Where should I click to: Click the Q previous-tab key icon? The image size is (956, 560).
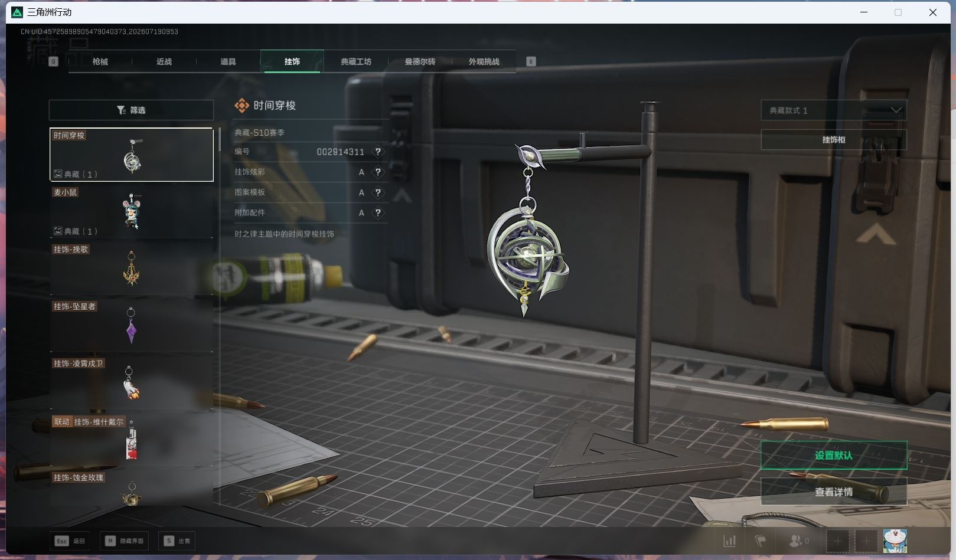(x=54, y=61)
